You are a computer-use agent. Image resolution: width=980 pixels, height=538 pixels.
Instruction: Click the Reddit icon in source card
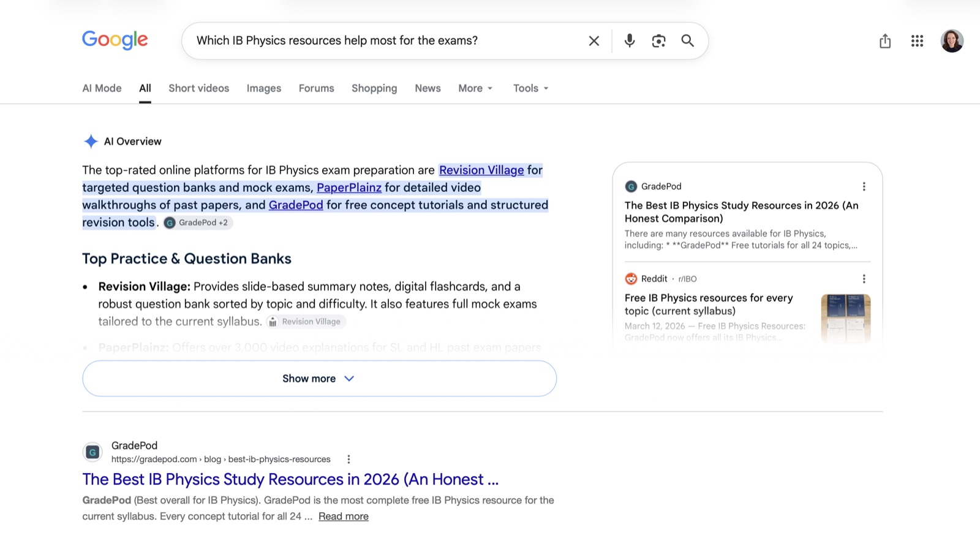point(631,279)
